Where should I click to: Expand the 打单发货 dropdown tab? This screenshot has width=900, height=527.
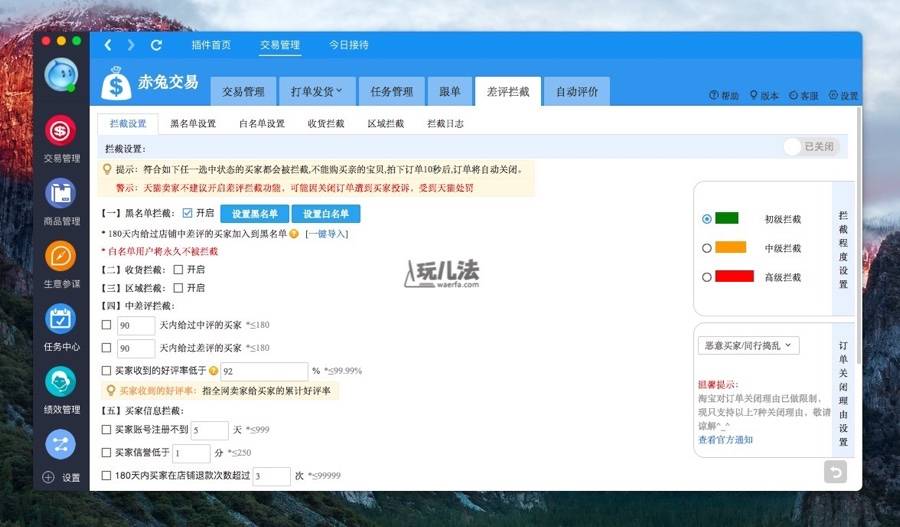click(x=316, y=91)
